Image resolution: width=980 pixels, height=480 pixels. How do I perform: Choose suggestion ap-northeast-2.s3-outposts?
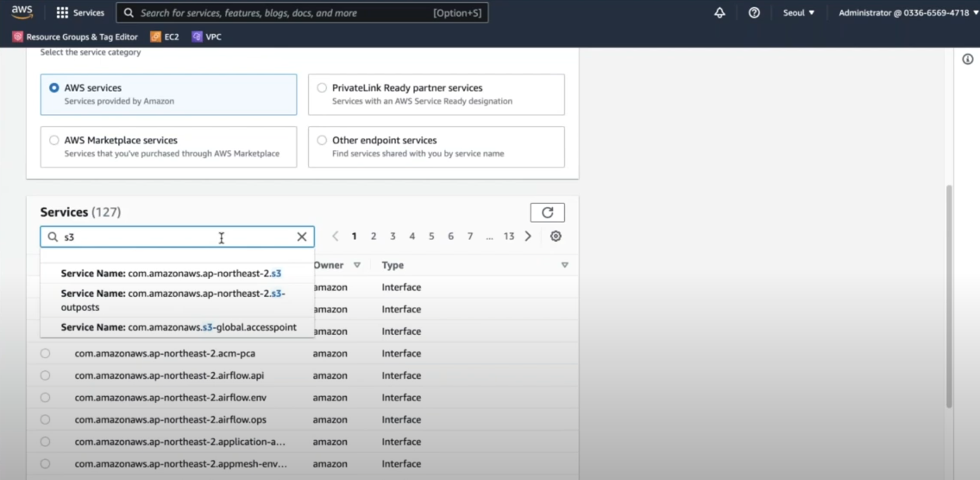(x=177, y=300)
